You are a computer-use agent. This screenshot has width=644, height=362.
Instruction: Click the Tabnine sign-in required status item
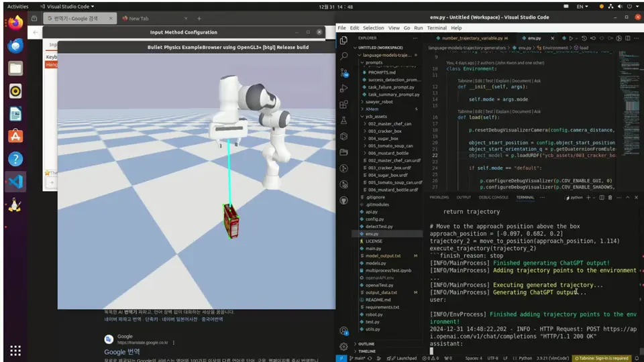point(602,358)
